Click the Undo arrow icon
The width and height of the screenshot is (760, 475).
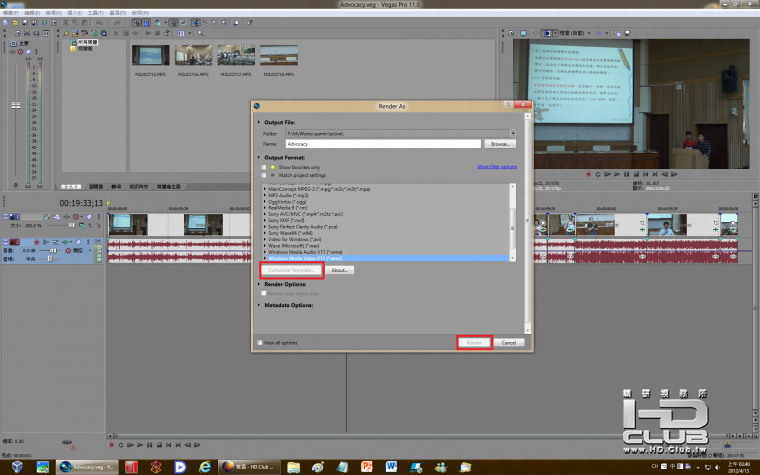[99, 22]
